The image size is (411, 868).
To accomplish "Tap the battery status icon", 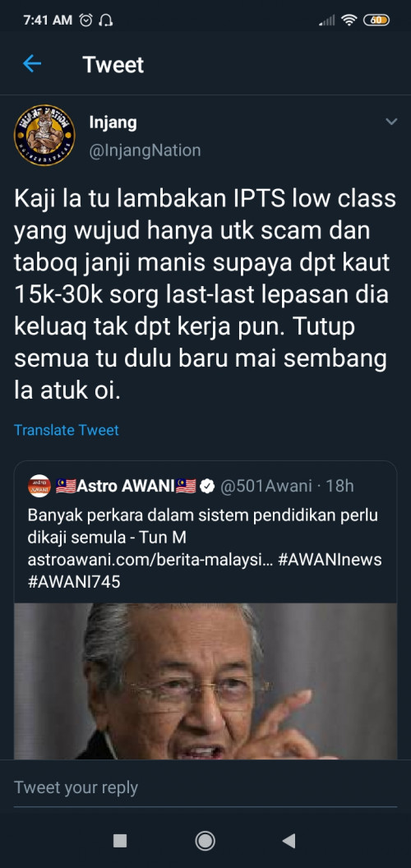I will [x=376, y=20].
